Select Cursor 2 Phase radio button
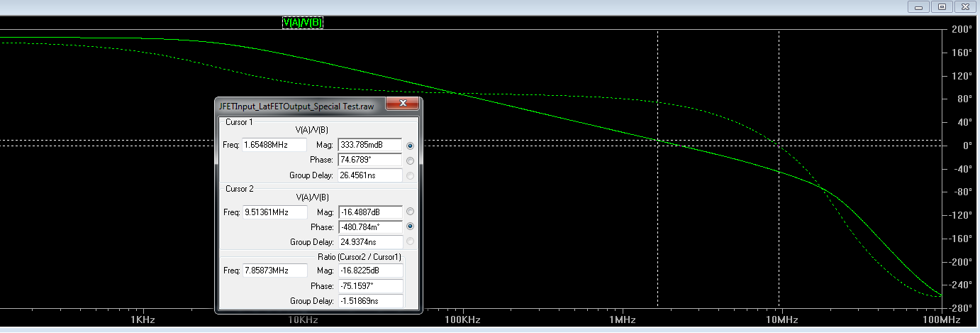The height and width of the screenshot is (333, 980). coord(410,226)
